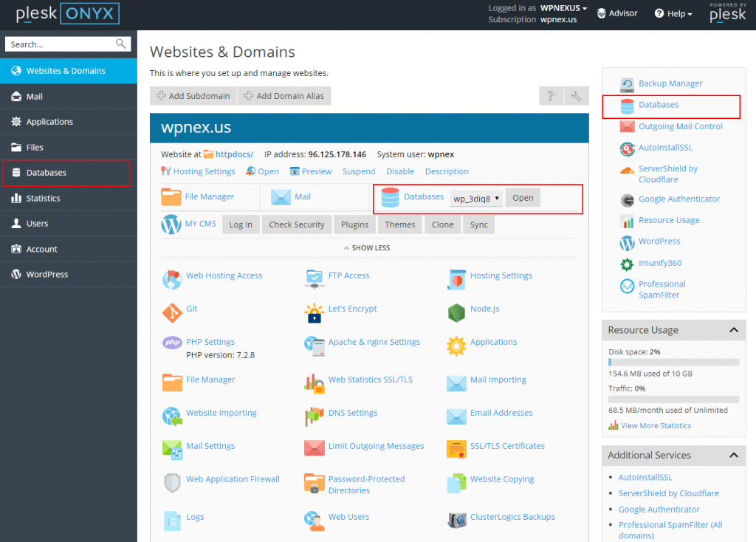Collapse domain tools with SHOW LESS
The image size is (756, 542).
(x=367, y=248)
